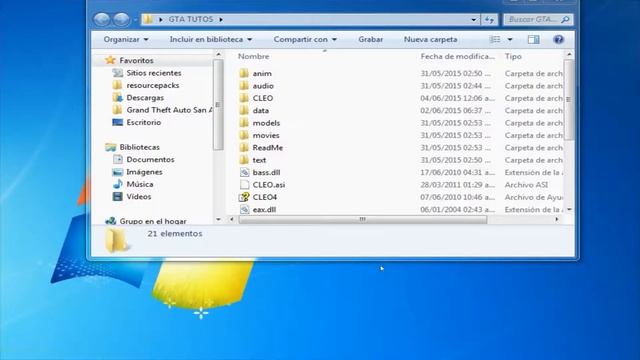Click the 02/06/2015 06:37 date for data
The image size is (640, 360).
click(456, 111)
